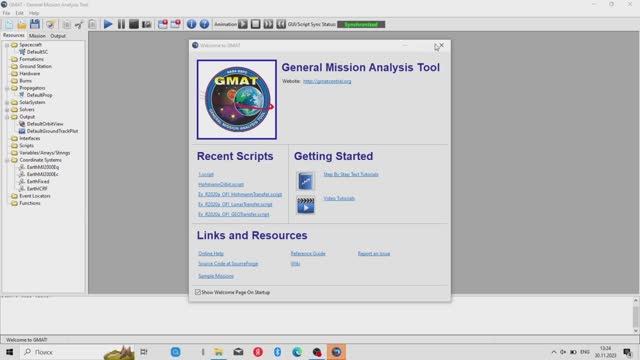Open the Wiki link

point(296,264)
